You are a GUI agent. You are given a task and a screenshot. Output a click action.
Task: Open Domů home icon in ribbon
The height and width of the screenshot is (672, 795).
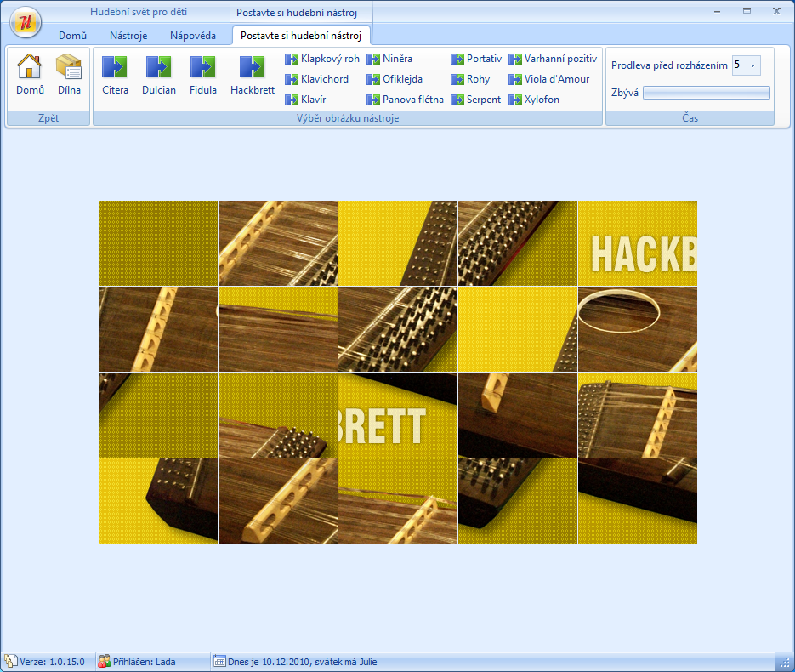pyautogui.click(x=30, y=75)
